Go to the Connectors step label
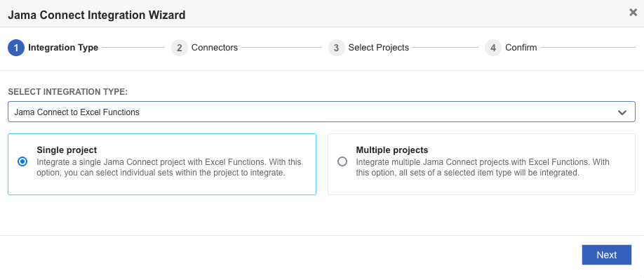This screenshot has height=278, width=644. (x=215, y=48)
